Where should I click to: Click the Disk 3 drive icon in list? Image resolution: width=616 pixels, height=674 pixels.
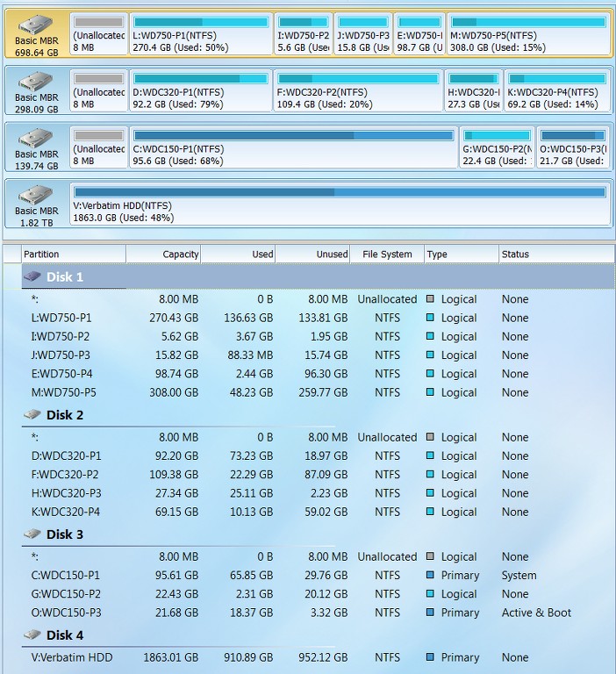click(x=32, y=534)
